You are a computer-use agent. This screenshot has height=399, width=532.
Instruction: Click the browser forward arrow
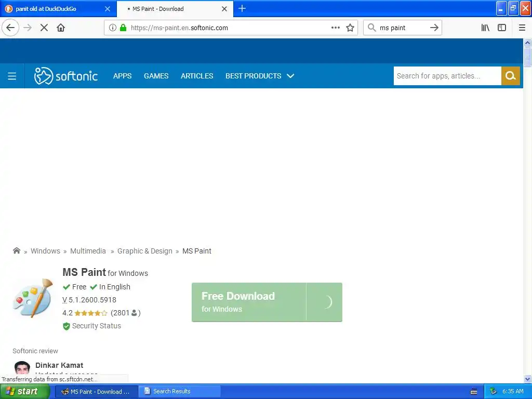[x=28, y=28]
